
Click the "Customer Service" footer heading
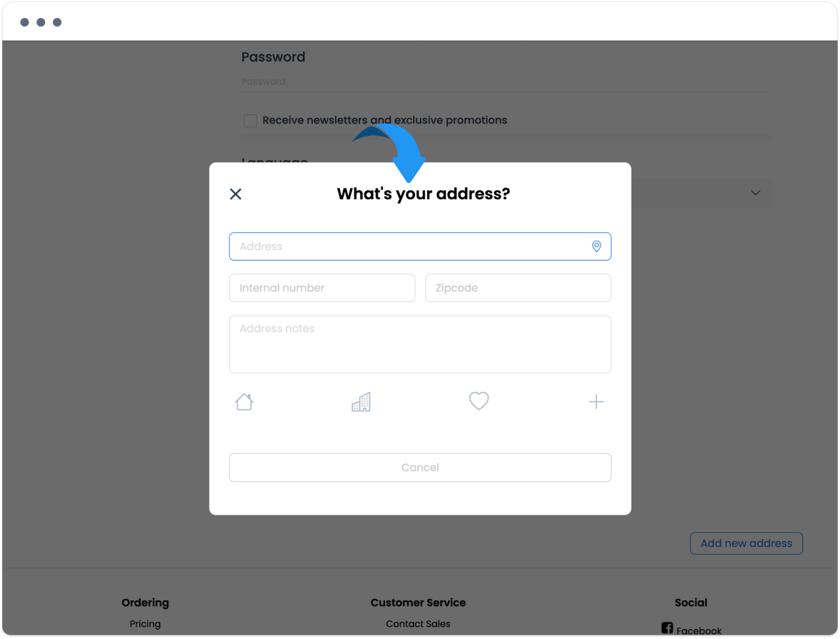418,603
